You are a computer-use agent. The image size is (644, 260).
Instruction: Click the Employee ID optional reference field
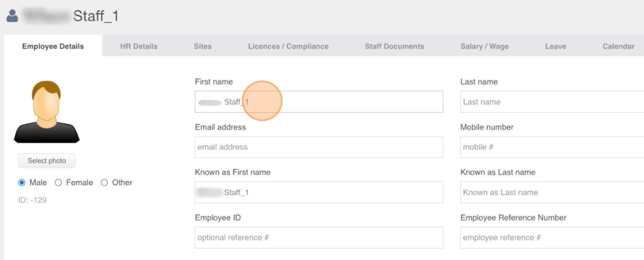319,238
